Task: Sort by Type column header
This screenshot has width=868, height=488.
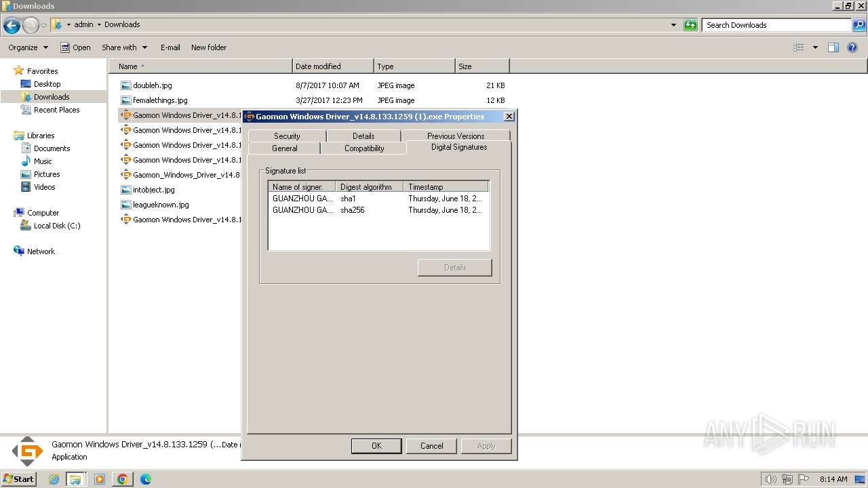Action: click(414, 66)
